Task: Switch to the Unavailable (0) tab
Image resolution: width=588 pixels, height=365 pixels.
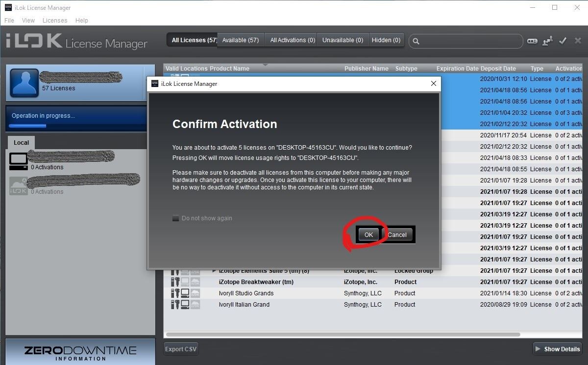Action: tap(343, 40)
